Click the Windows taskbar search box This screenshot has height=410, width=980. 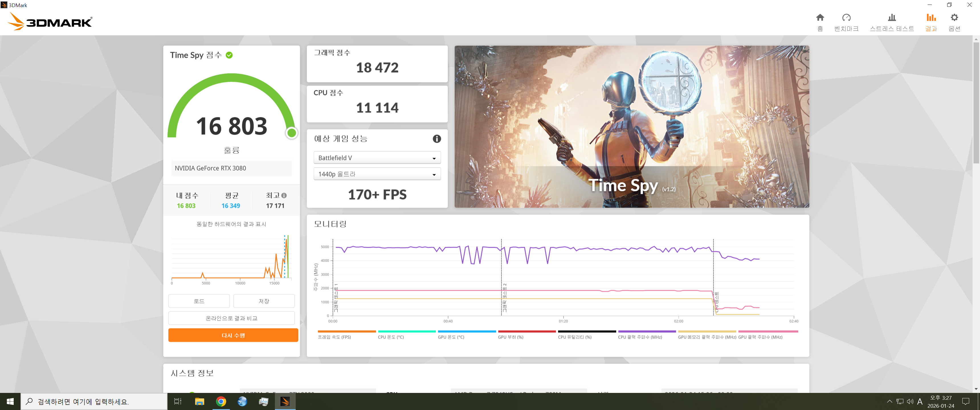pos(94,402)
